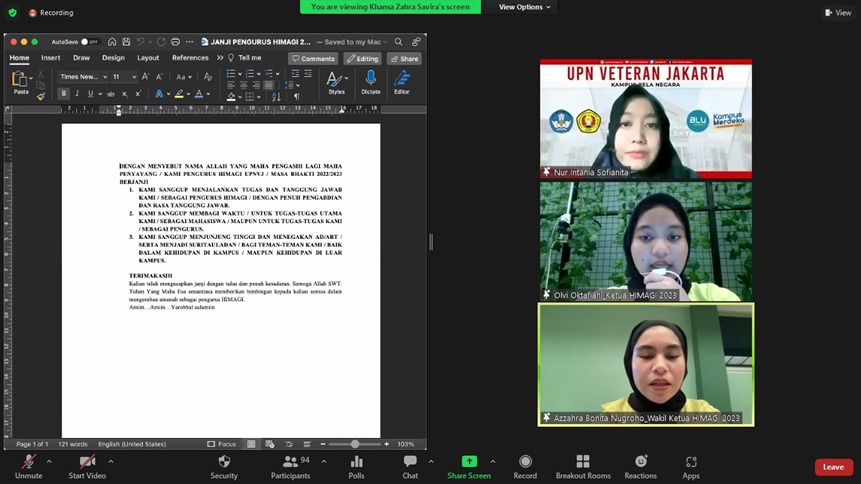Screen dimensions: 861x484
Task: Switch to the Insert ribbon tab
Action: point(50,58)
